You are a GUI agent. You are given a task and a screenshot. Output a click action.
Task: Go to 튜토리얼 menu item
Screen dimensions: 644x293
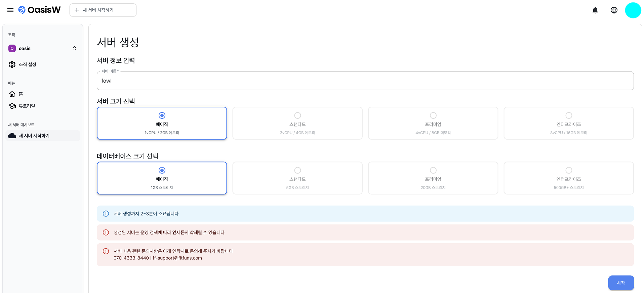(x=27, y=106)
